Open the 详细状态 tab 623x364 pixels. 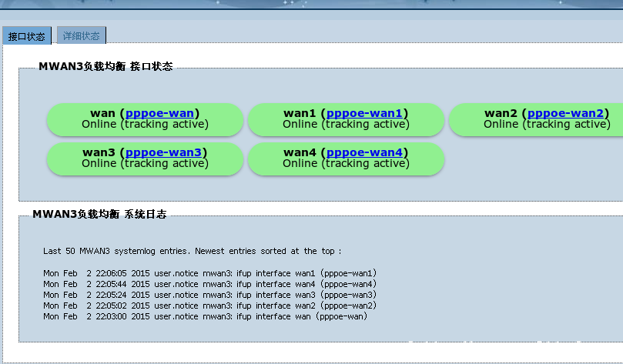[x=81, y=36]
